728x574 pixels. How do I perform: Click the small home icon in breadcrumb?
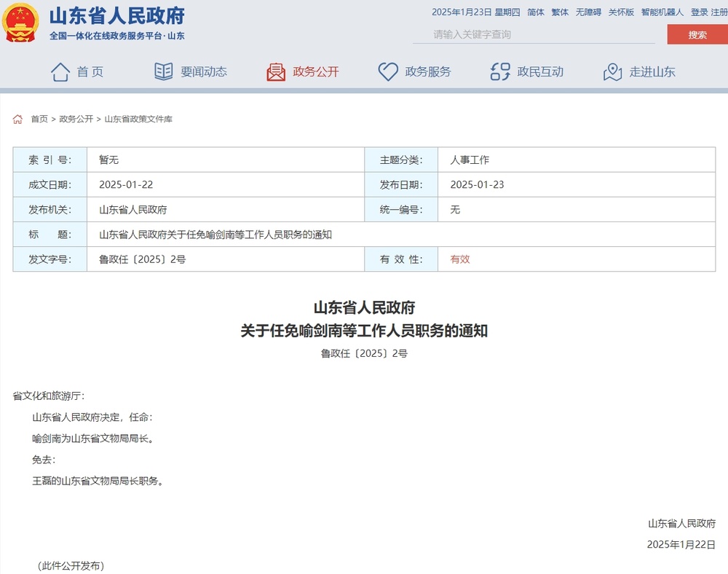17,119
